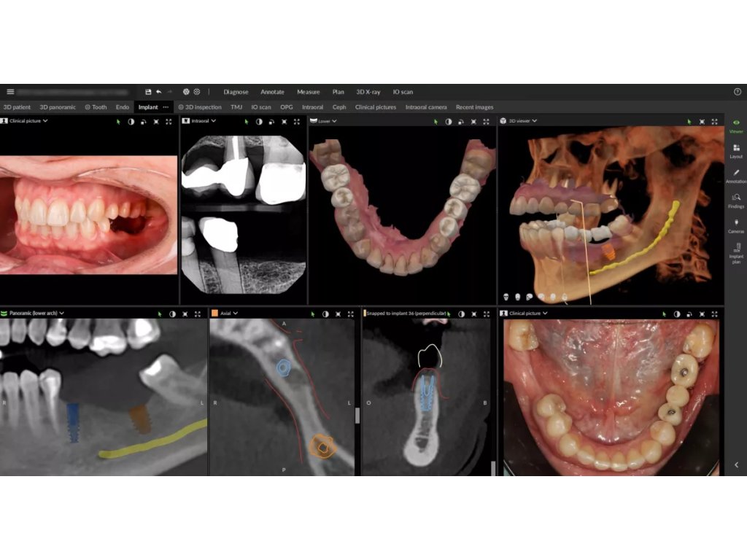Open the help question mark icon
The width and height of the screenshot is (747, 560).
tap(737, 92)
